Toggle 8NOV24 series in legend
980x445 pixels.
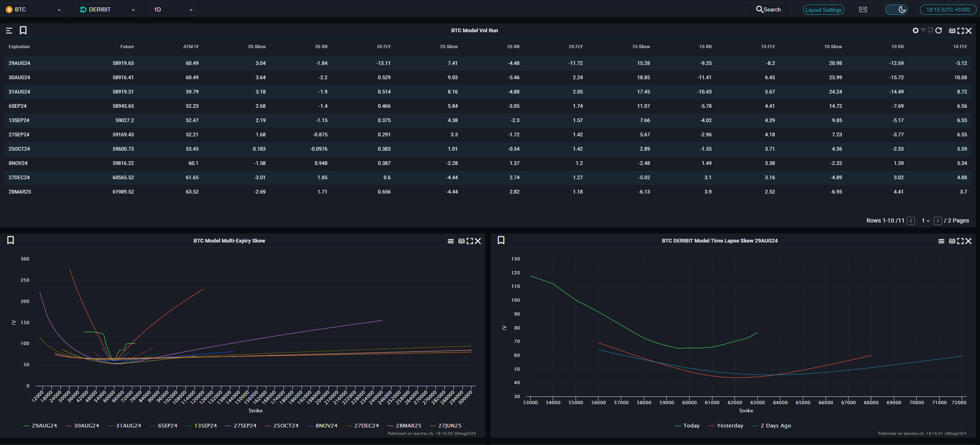(x=322, y=426)
